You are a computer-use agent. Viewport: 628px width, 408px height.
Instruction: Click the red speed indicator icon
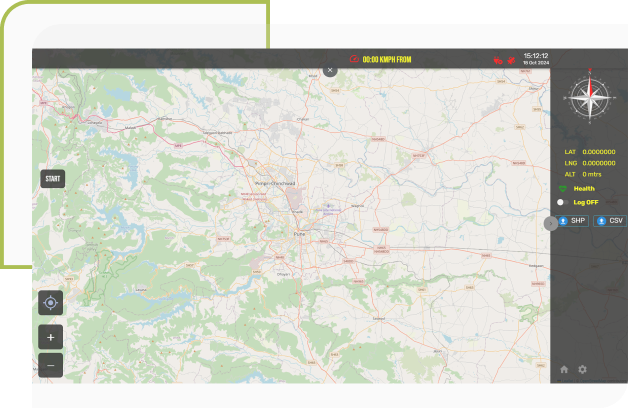point(353,59)
